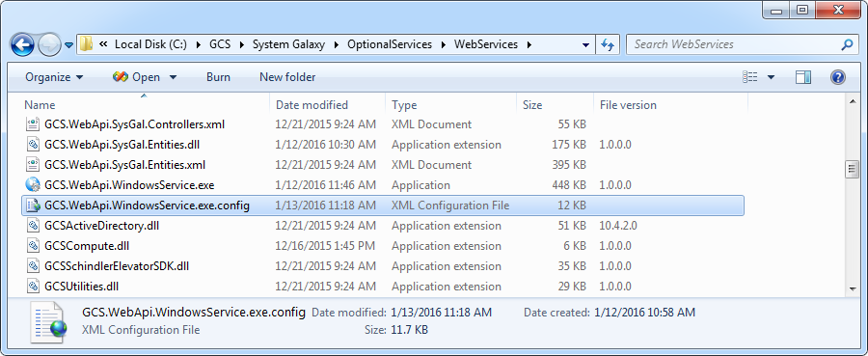Click the XML Configuration File type cell
Image resolution: width=868 pixels, height=356 pixels.
pyautogui.click(x=450, y=205)
